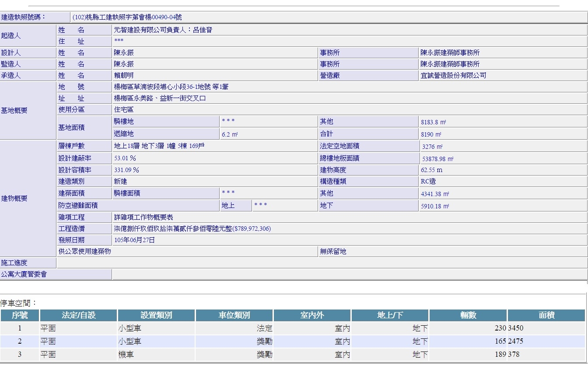This screenshot has height=387, width=588.
Task: Click the 面積 column header
Action: (x=546, y=315)
